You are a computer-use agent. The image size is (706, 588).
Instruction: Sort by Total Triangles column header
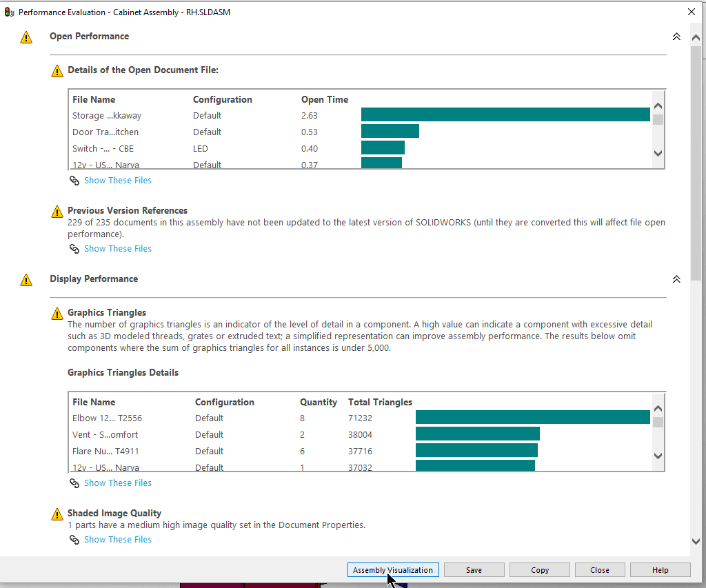pos(380,402)
